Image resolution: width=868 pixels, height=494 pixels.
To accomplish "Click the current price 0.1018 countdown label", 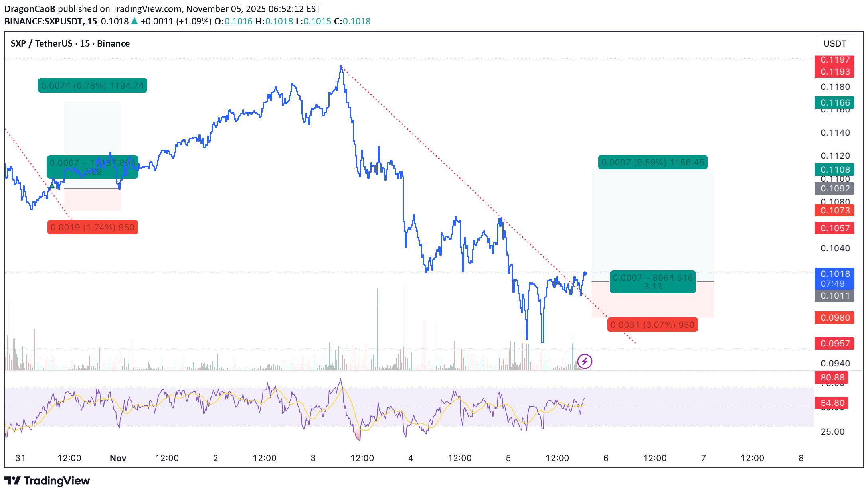I will click(834, 278).
